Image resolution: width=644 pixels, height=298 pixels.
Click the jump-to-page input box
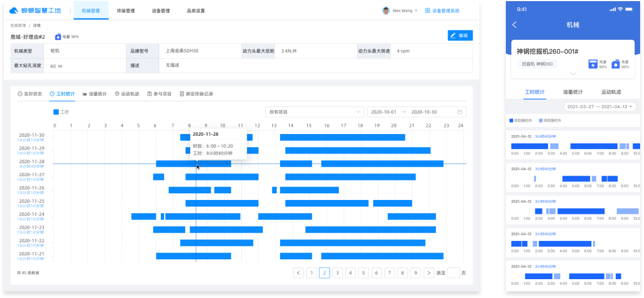point(453,273)
